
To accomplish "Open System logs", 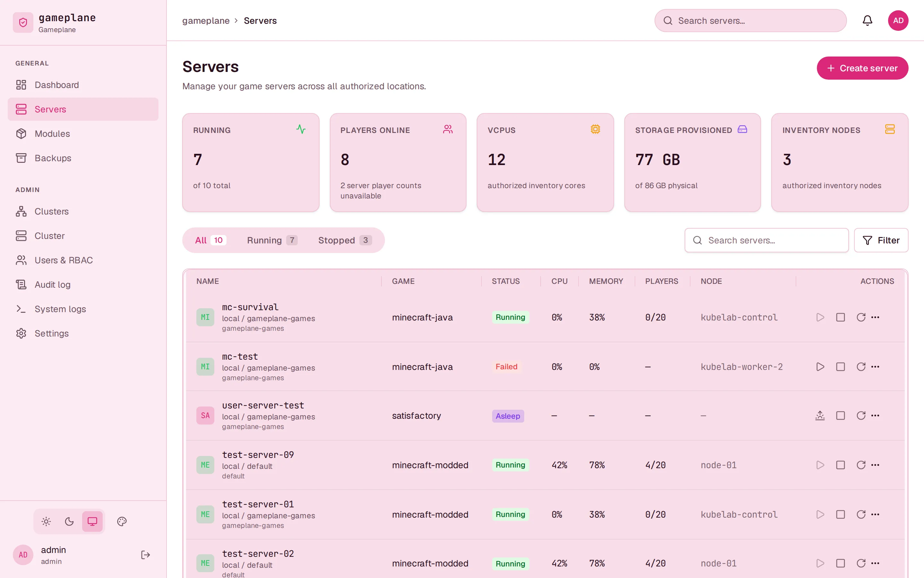I will (x=83, y=309).
